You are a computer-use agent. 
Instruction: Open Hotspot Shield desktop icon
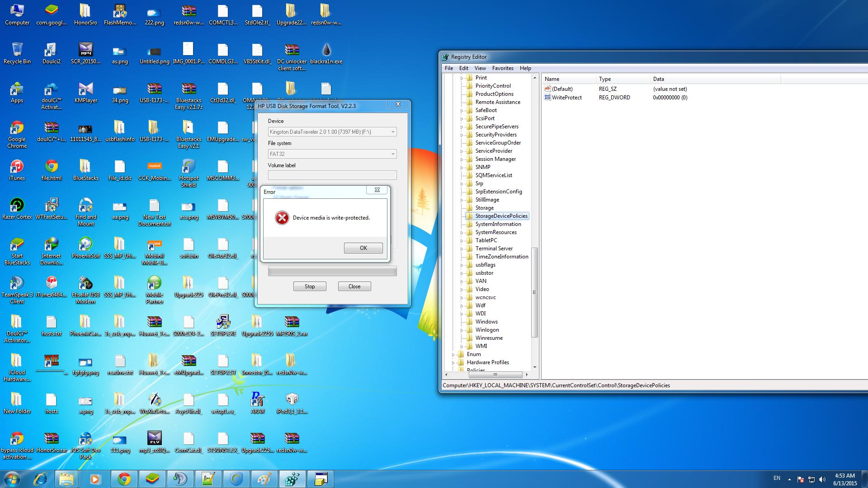pyautogui.click(x=189, y=173)
